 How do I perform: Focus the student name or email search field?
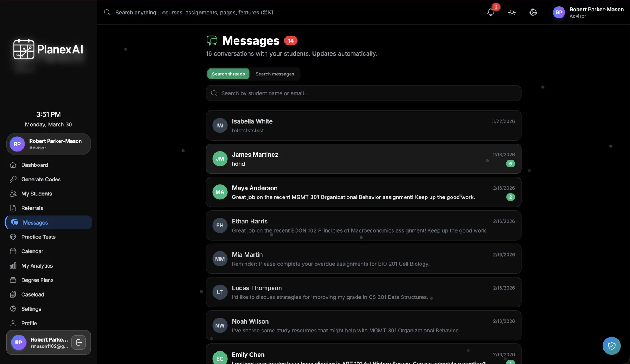click(364, 93)
